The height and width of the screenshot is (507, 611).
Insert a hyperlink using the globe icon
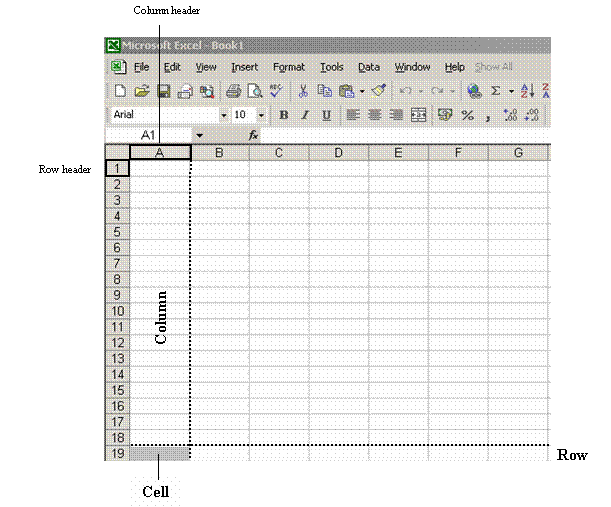(474, 91)
